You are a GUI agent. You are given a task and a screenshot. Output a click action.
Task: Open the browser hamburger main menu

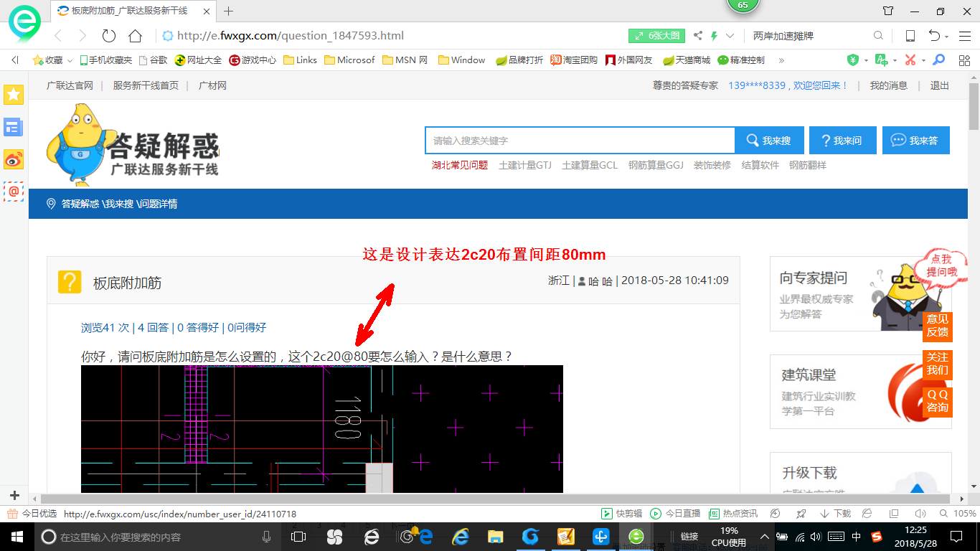(x=965, y=36)
